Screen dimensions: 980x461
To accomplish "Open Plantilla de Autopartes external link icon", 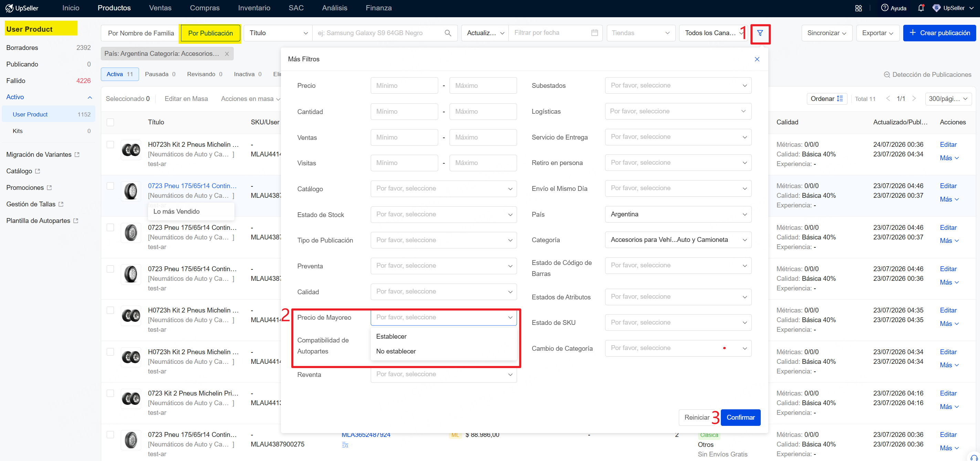I will 76,221.
